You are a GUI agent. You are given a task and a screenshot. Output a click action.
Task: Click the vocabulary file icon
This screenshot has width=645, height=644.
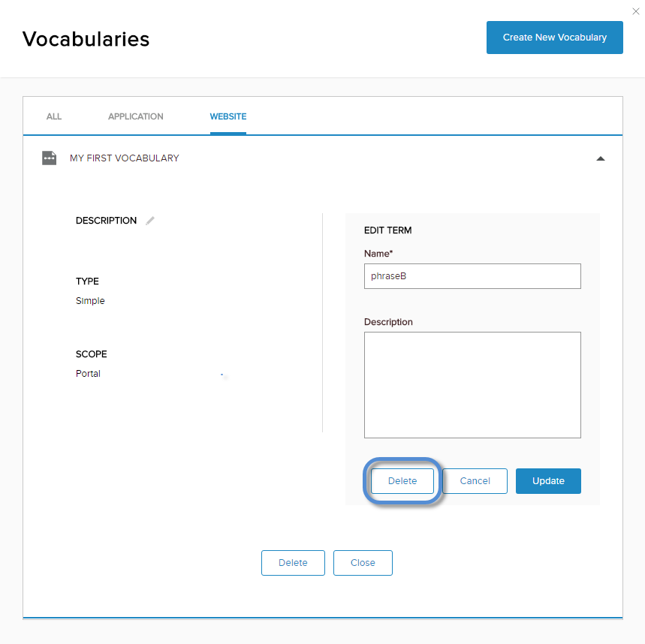(49, 158)
